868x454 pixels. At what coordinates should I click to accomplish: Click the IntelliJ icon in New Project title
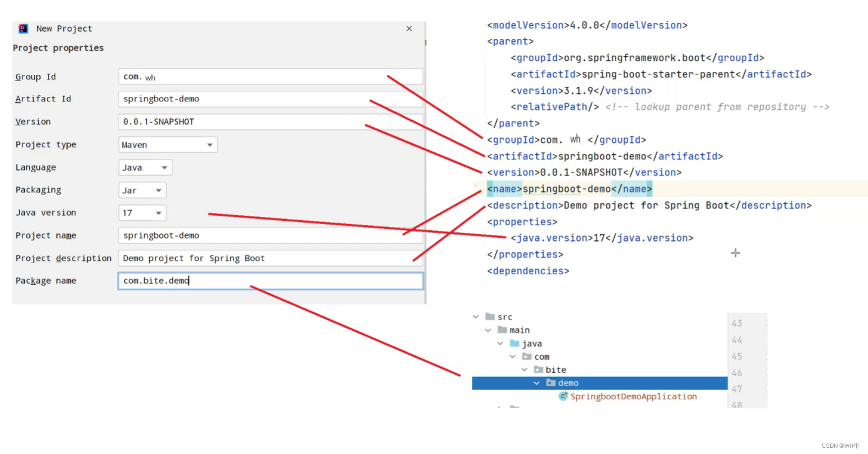click(23, 28)
